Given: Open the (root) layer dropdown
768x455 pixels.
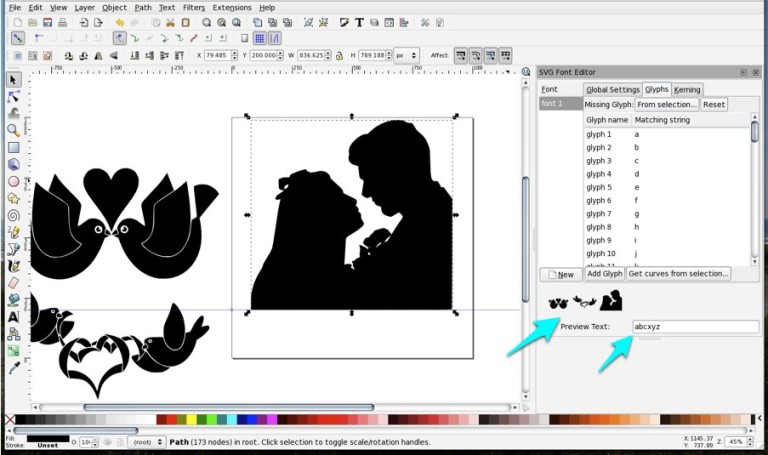Looking at the screenshot, I should [x=146, y=442].
